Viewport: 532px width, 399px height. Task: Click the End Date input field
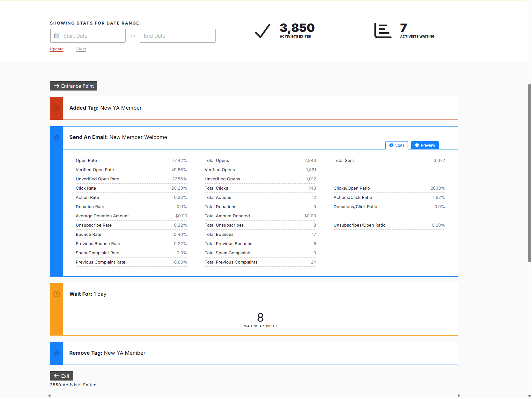pyautogui.click(x=177, y=36)
